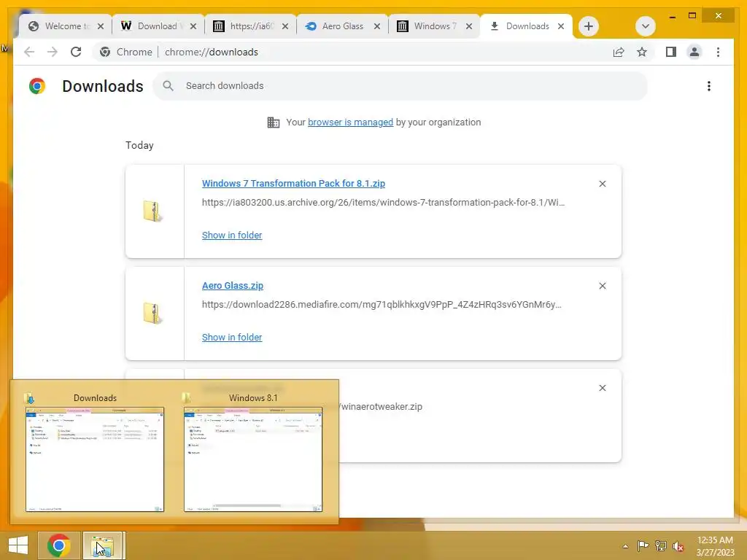Click the new tab plus button
Image resolution: width=747 pixels, height=560 pixels.
point(589,26)
